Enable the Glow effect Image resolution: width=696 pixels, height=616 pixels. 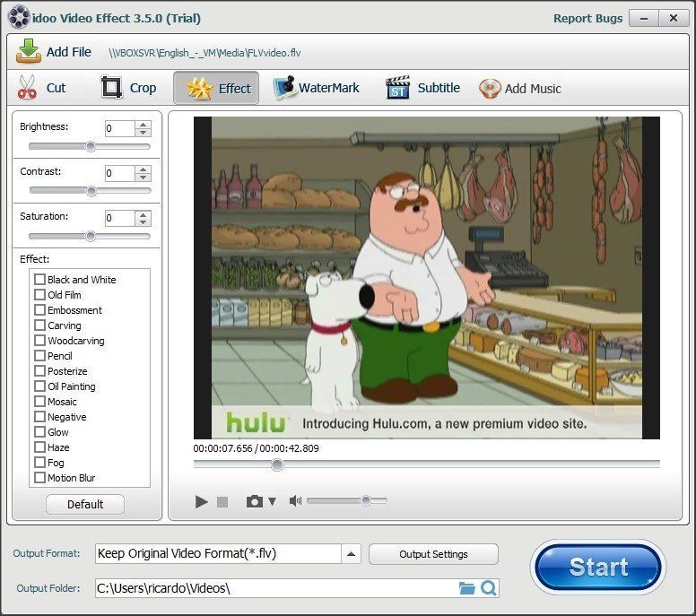point(40,432)
